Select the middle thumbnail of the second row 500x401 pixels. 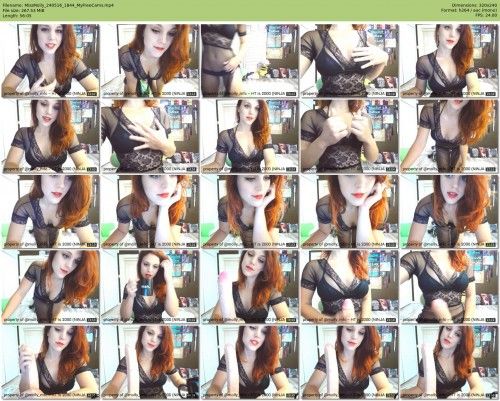250,136
